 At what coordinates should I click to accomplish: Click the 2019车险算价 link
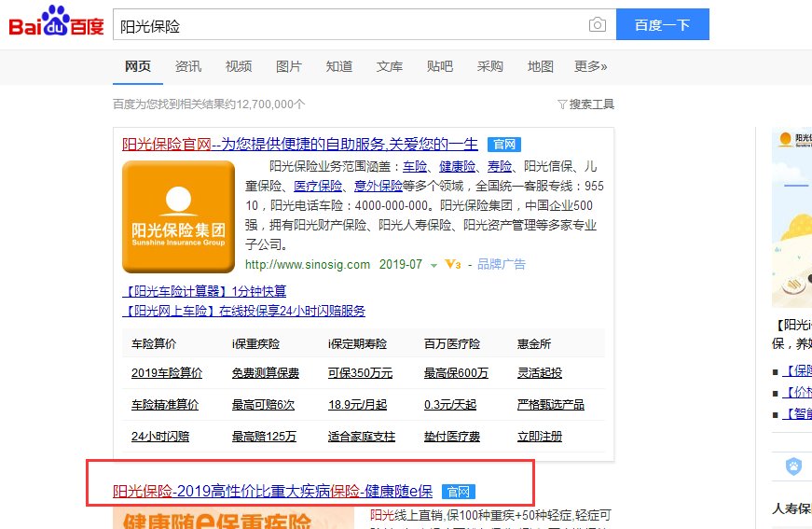(167, 373)
